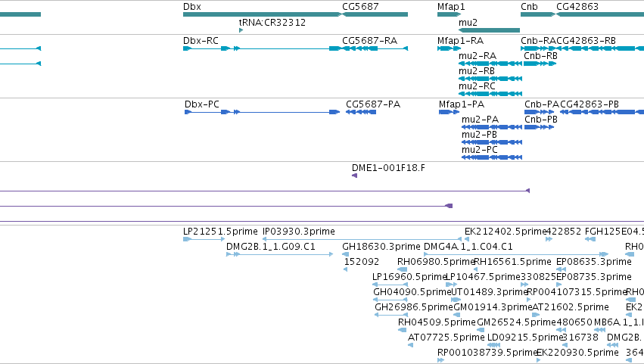Select the GM26524.5prime EST

pos(481,330)
